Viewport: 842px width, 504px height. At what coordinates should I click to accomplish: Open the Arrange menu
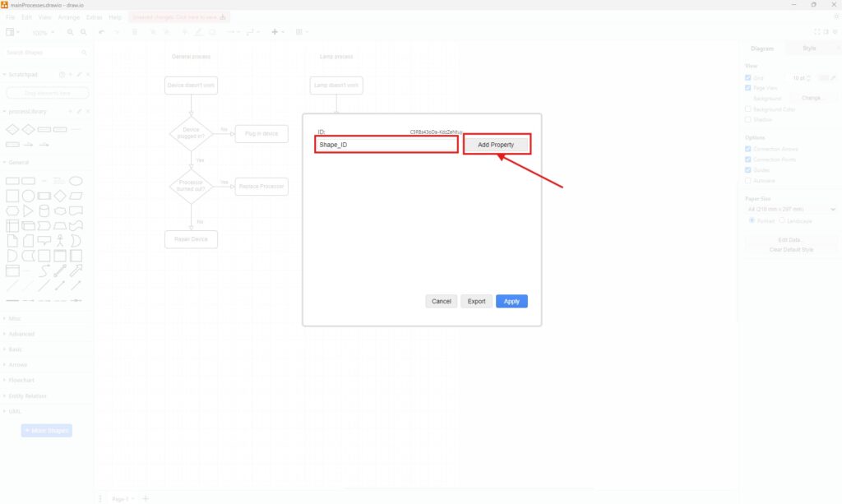tap(68, 16)
